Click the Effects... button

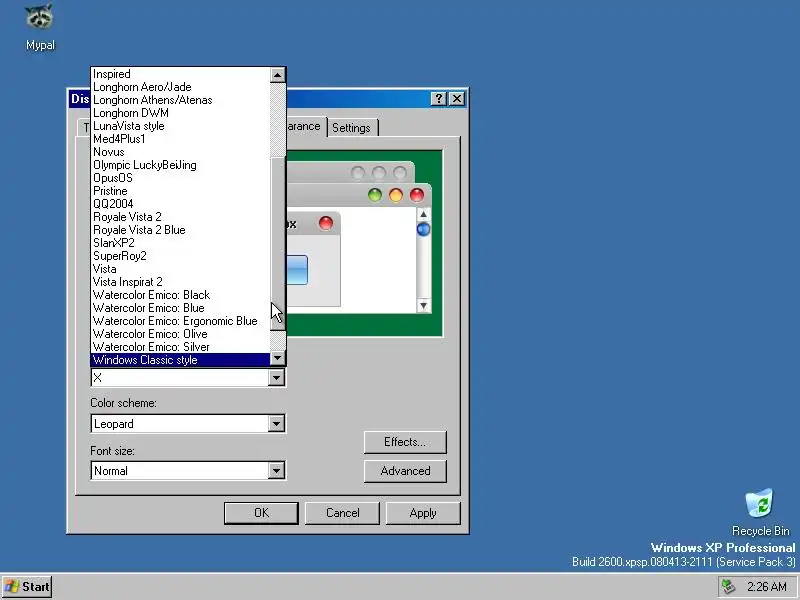pos(405,442)
